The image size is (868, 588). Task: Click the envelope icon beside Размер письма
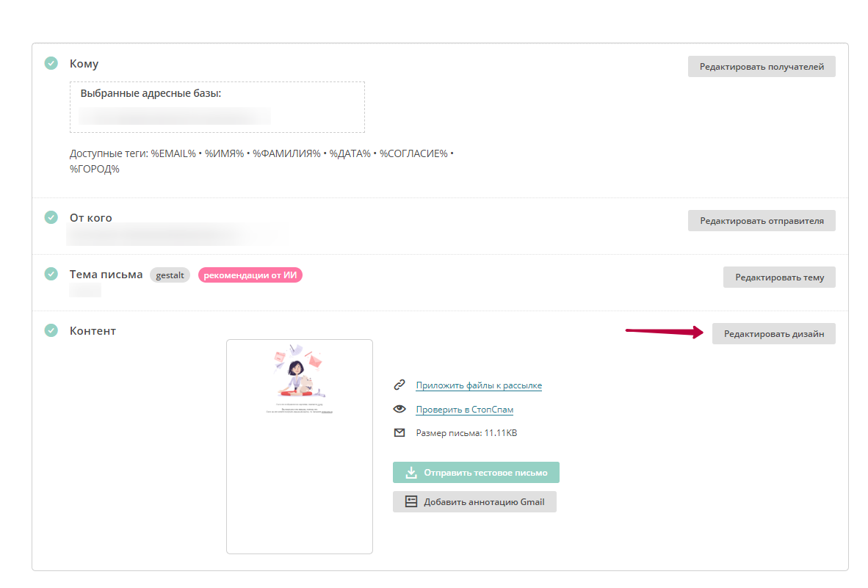point(399,433)
